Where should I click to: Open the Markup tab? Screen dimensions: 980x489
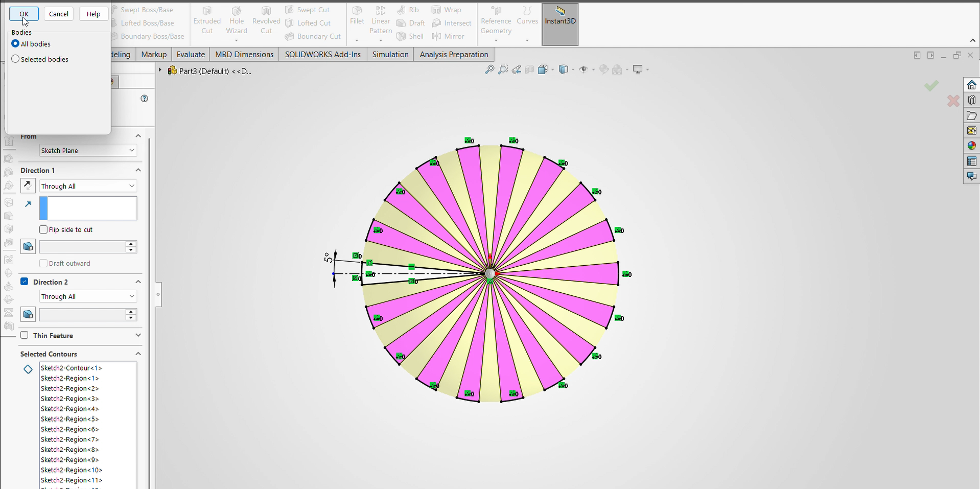154,54
